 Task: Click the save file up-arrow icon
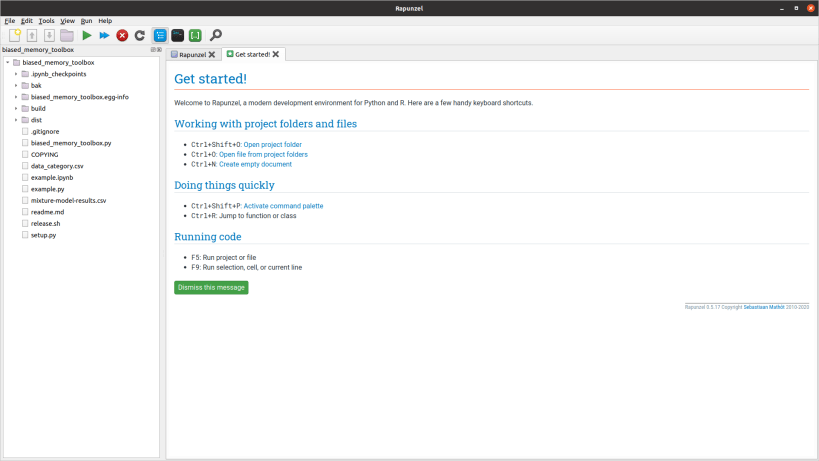32,36
